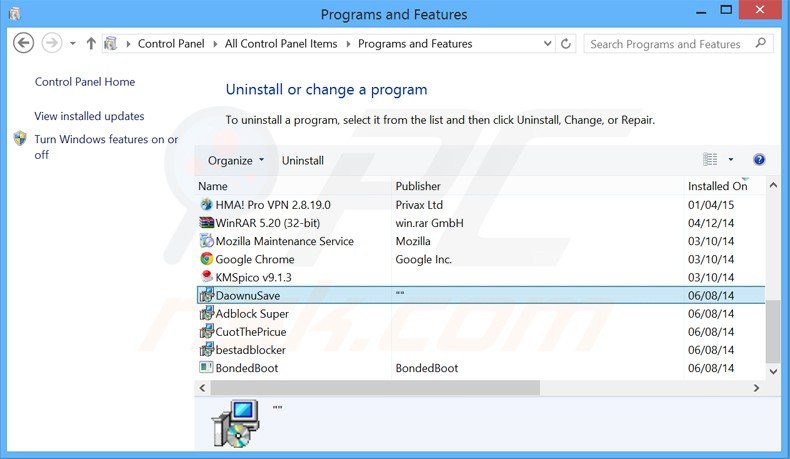The width and height of the screenshot is (790, 459).
Task: Select HMA! Pro VPN 2.8.19.0 name
Action: pos(273,205)
